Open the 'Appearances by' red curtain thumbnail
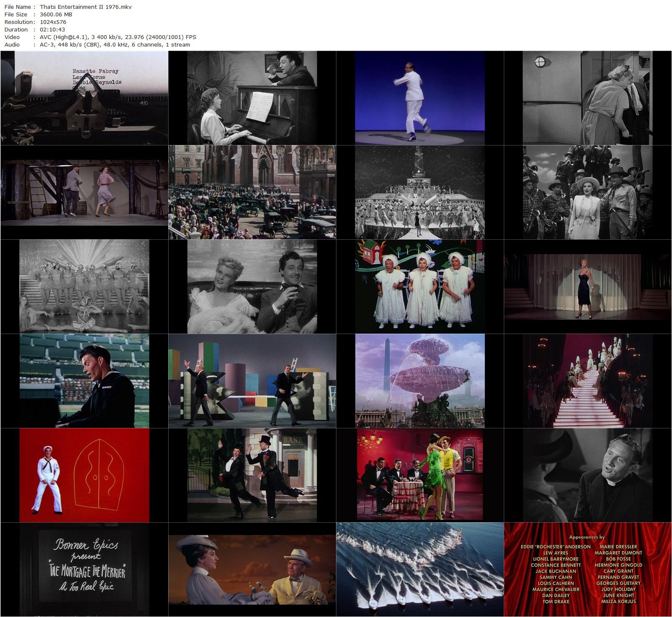672x617 pixels. click(x=588, y=570)
